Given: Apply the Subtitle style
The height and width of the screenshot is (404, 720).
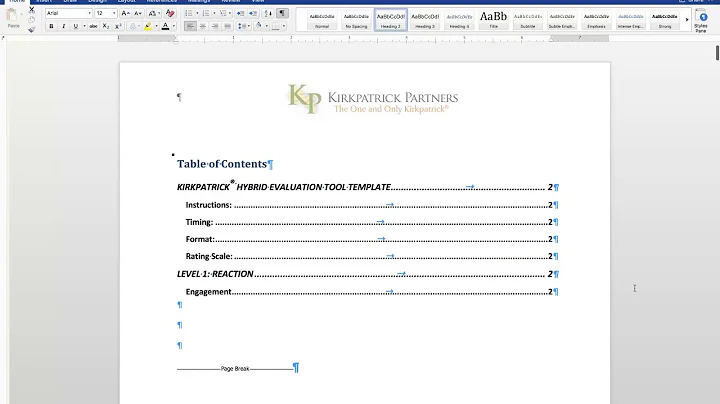Looking at the screenshot, I should click(528, 20).
